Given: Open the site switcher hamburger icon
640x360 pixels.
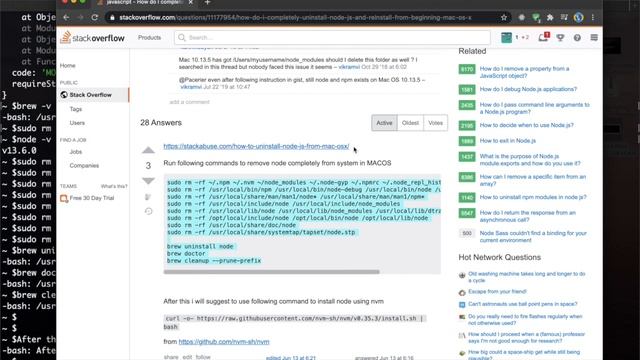Looking at the screenshot, I should pyautogui.click(x=594, y=38).
